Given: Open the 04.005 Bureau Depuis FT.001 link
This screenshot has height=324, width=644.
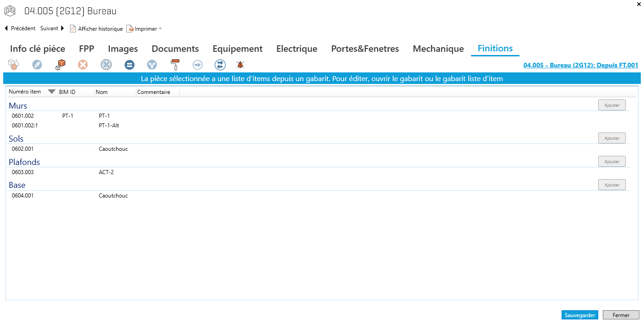Looking at the screenshot, I should click(580, 65).
